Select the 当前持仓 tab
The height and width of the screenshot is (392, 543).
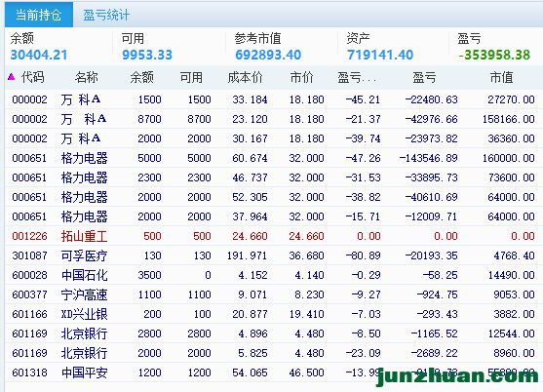pos(39,15)
